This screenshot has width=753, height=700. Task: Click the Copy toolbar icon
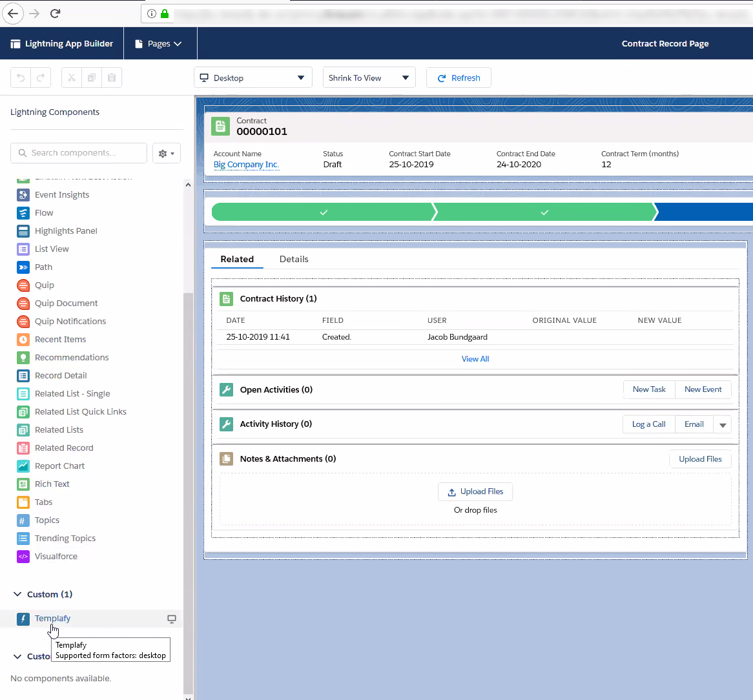[92, 77]
